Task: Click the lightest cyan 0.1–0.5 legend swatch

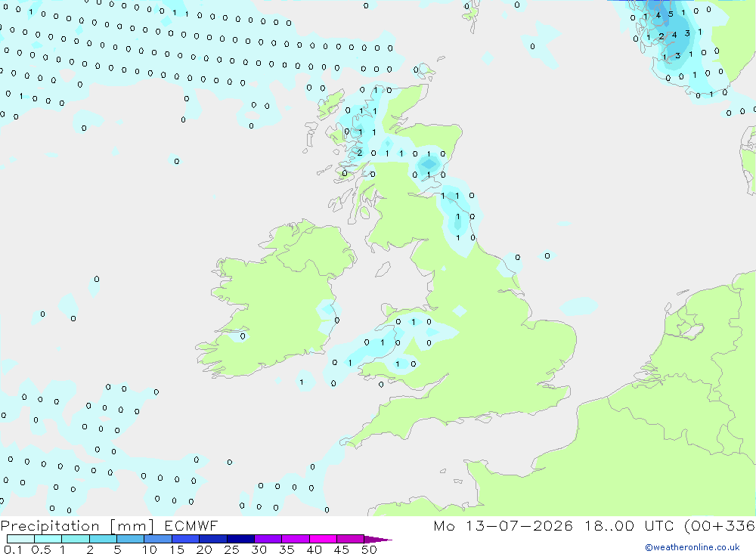Action: (20, 539)
